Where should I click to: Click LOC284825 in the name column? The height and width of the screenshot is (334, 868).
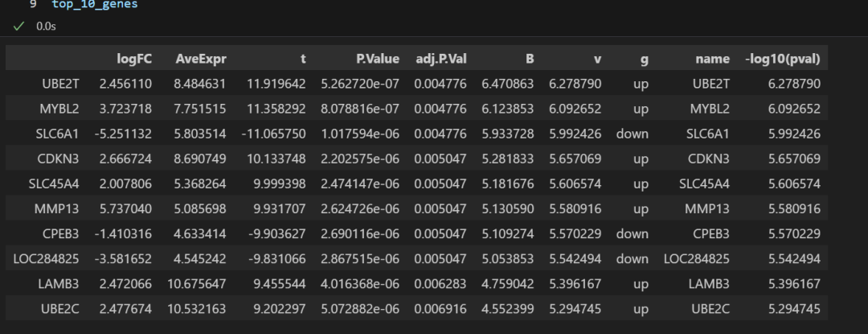pyautogui.click(x=697, y=258)
